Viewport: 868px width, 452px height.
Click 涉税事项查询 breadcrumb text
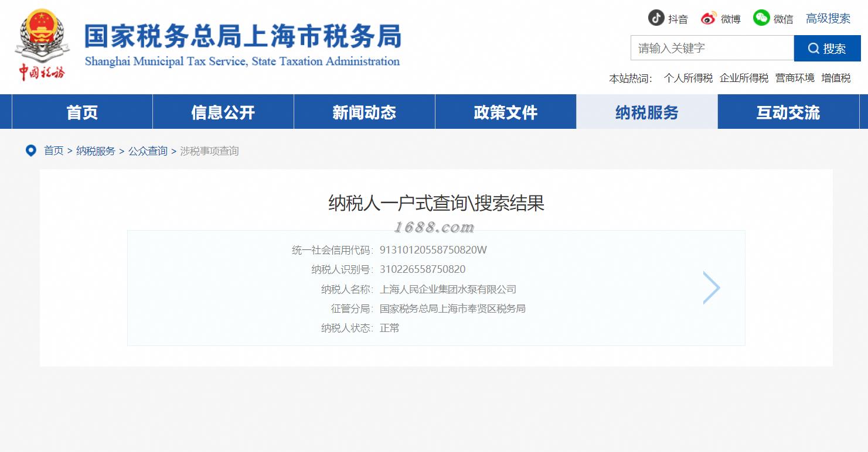tap(209, 151)
